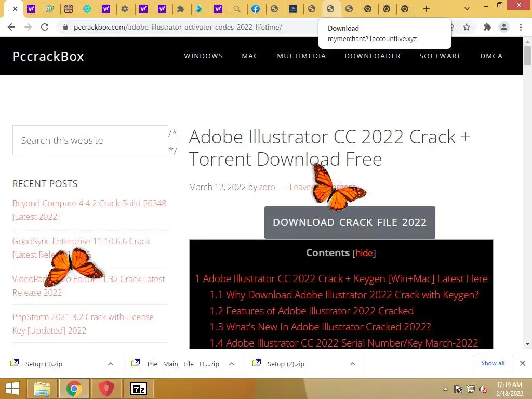The height and width of the screenshot is (399, 532).
Task: Jump to section 1.2 Features
Action: tap(312, 311)
